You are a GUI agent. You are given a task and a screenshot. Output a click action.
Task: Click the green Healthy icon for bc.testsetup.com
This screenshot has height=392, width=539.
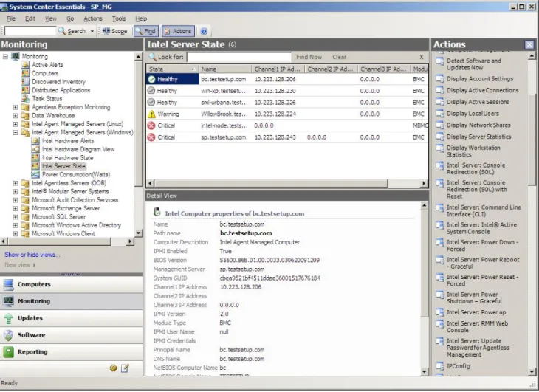coord(151,80)
